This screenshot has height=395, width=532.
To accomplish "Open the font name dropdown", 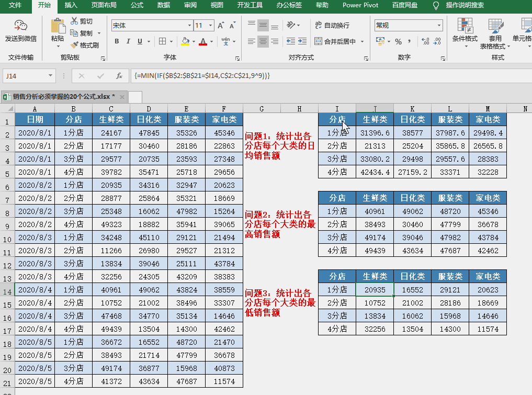I will coord(189,26).
